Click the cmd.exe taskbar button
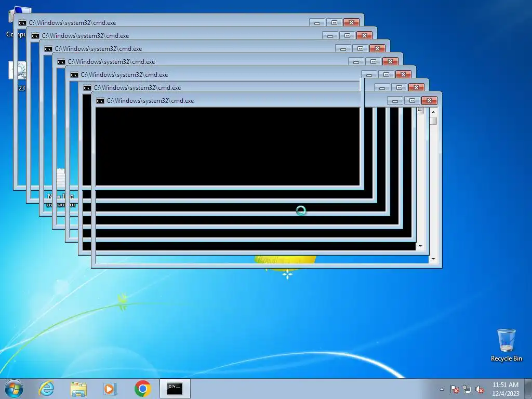The width and height of the screenshot is (532, 399). click(175, 389)
